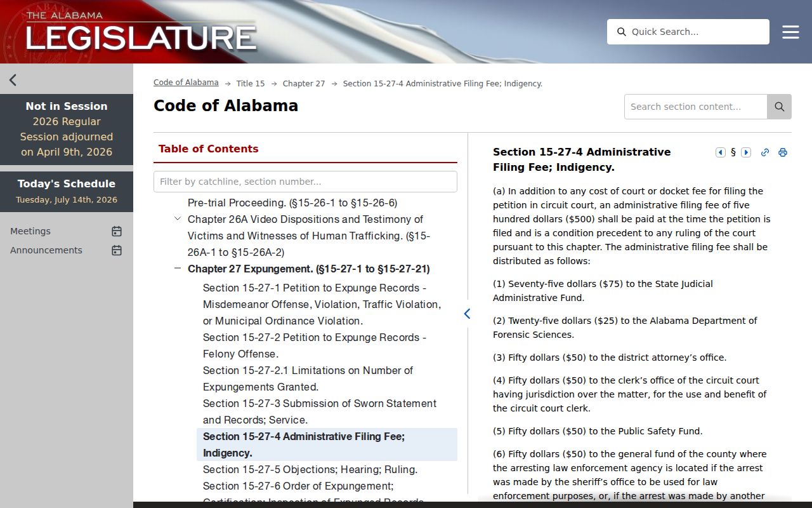Open the Meetings calendar icon
Viewport: 812px width, 508px height.
pyautogui.click(x=117, y=231)
